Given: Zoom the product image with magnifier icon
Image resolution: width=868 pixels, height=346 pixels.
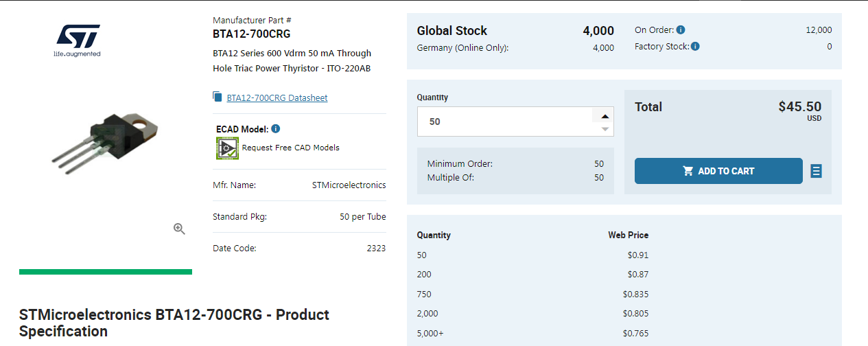Looking at the screenshot, I should pos(179,229).
